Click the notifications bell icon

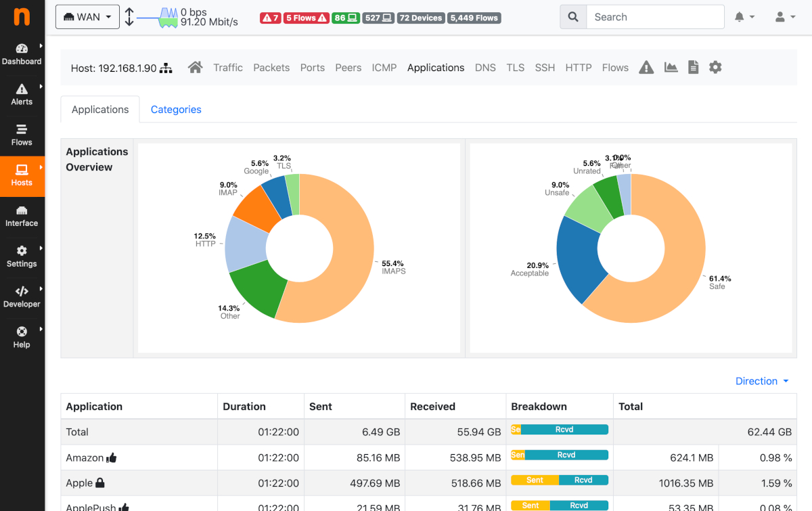point(740,16)
